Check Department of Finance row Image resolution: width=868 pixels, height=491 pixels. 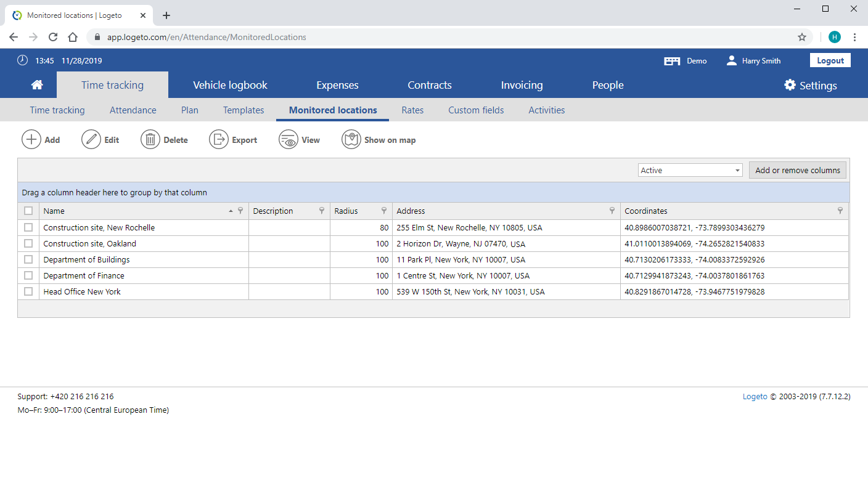click(x=28, y=275)
